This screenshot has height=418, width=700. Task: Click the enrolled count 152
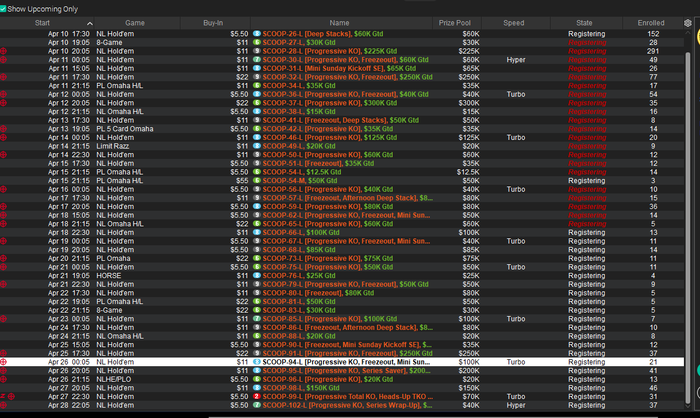[653, 34]
